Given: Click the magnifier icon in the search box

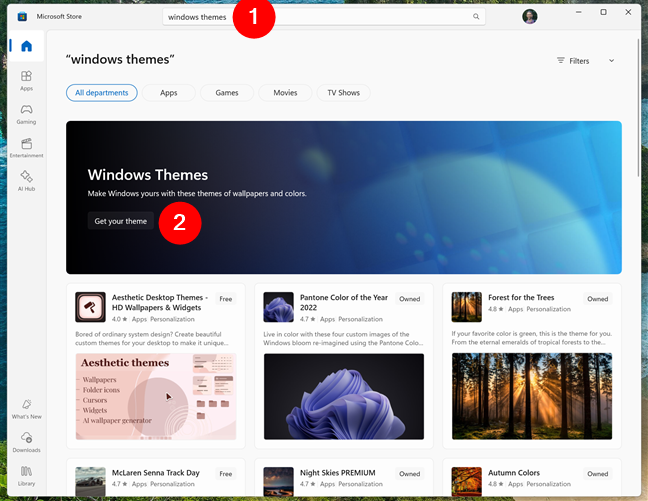Looking at the screenshot, I should (476, 17).
